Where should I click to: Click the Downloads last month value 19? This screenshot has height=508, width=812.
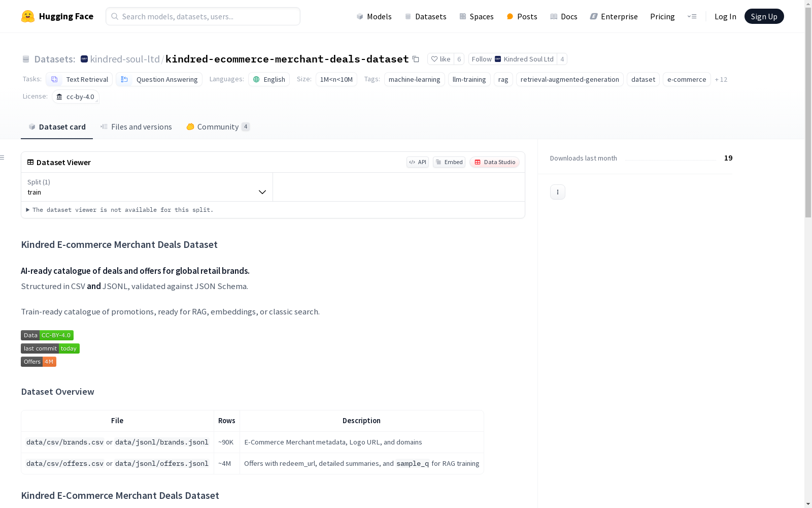(728, 158)
